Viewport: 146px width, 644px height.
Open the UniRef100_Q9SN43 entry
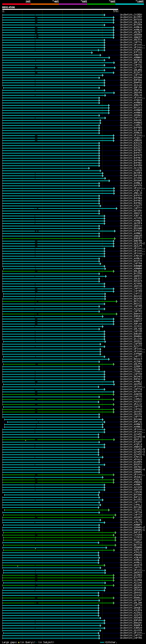click(x=131, y=115)
